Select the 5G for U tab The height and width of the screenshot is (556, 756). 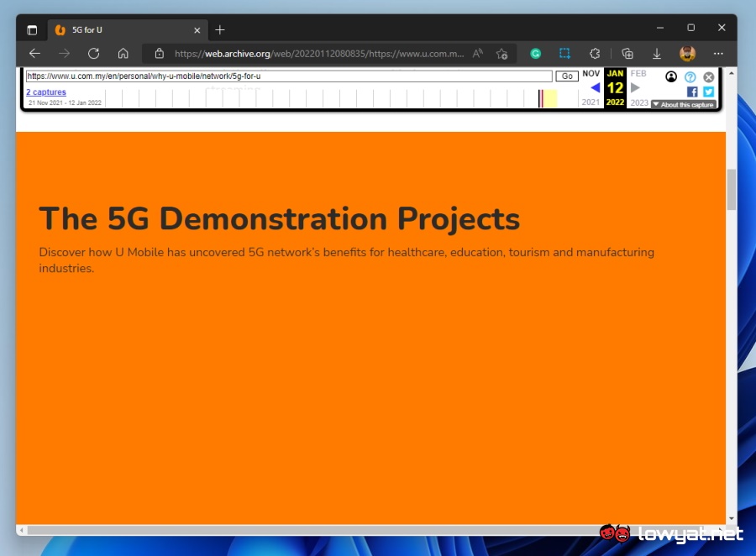(x=126, y=29)
